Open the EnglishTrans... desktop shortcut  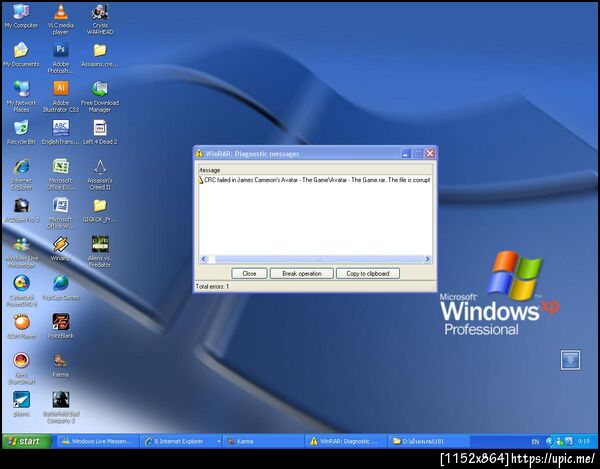pyautogui.click(x=60, y=132)
